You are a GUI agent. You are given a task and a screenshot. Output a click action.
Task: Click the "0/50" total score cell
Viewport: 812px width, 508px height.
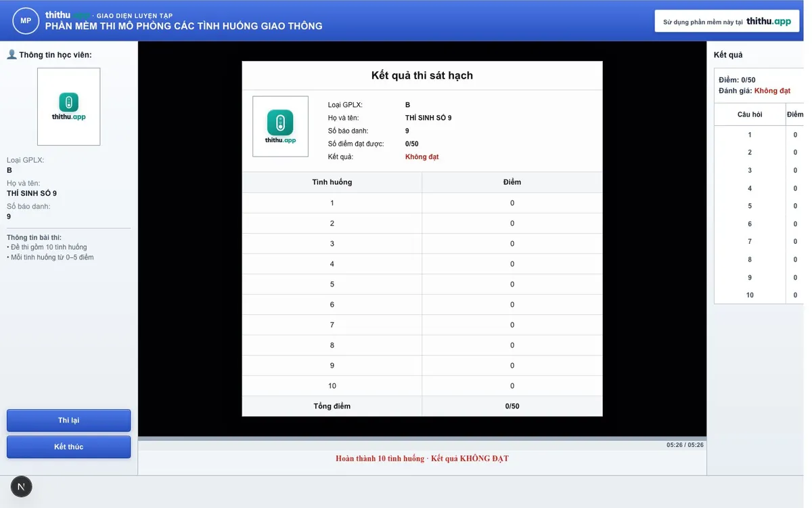point(512,406)
